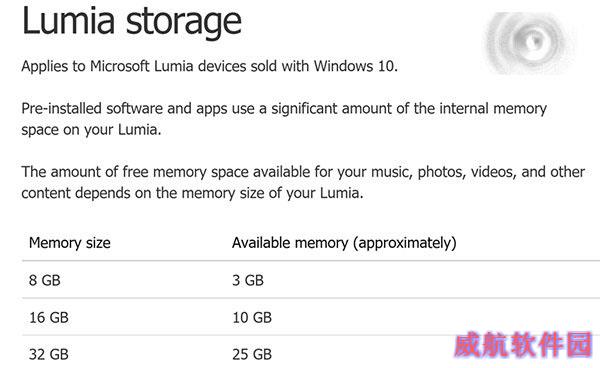Click the words 'Windows 10' in the first line
Image resolution: width=600 pixels, height=368 pixels.
[354, 66]
